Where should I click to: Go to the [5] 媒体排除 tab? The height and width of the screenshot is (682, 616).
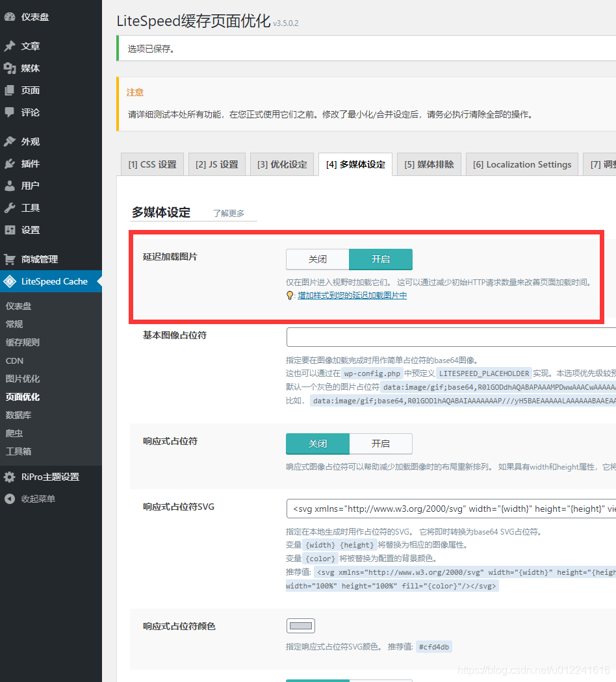point(429,164)
